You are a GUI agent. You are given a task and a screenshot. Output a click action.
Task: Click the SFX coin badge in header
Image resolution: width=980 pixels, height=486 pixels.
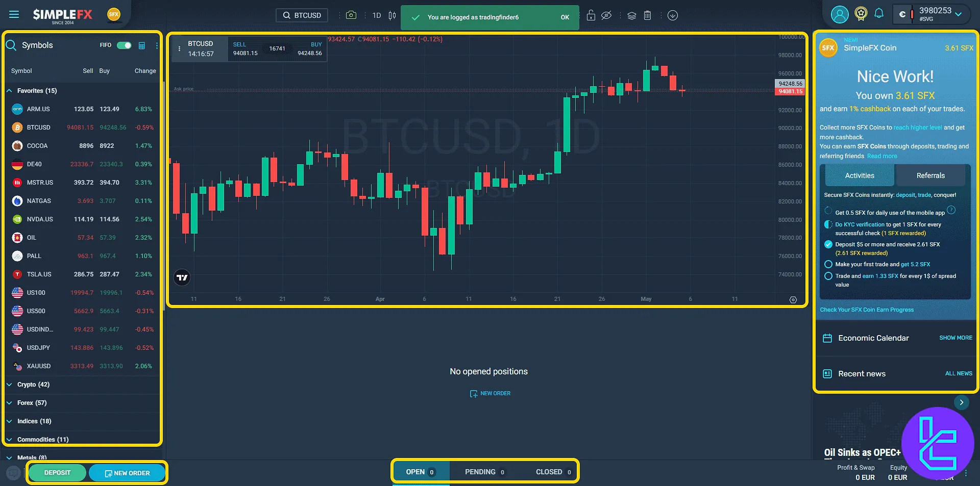tap(114, 14)
